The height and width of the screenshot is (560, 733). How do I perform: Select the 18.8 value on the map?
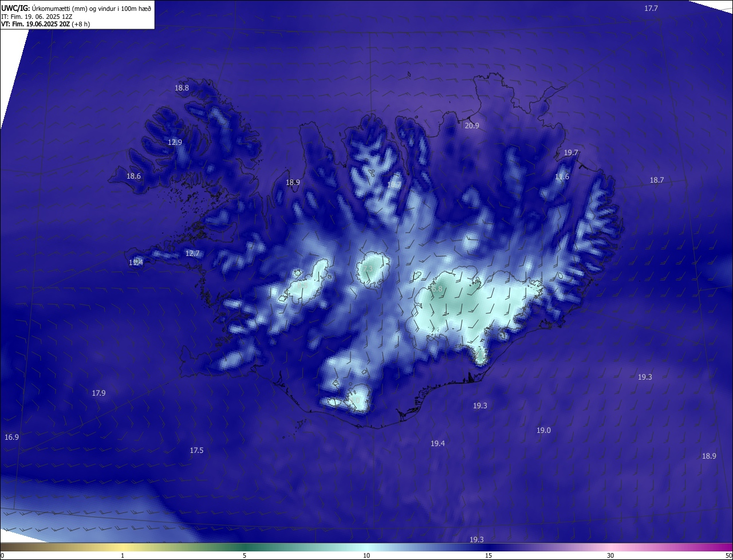coord(182,88)
